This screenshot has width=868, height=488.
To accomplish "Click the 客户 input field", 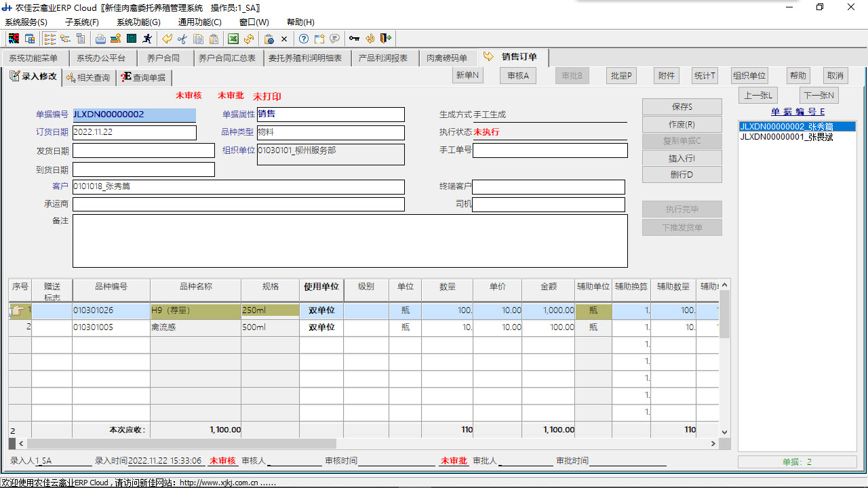I will click(238, 186).
